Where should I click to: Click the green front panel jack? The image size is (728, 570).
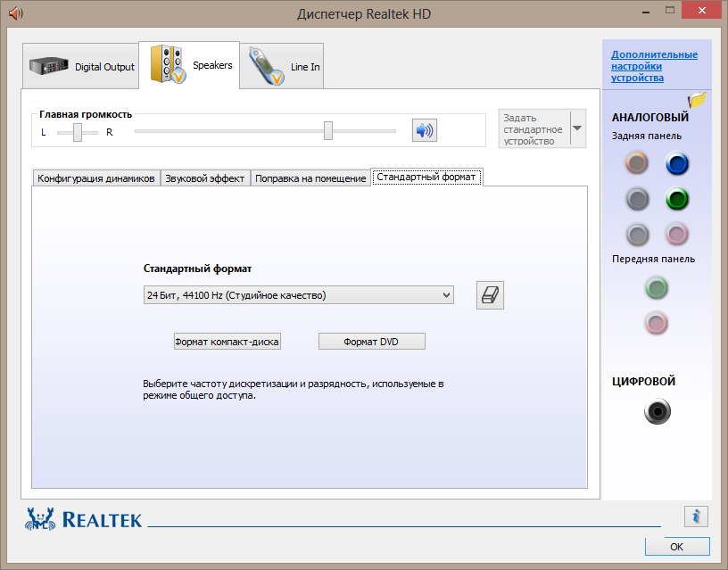coord(656,288)
